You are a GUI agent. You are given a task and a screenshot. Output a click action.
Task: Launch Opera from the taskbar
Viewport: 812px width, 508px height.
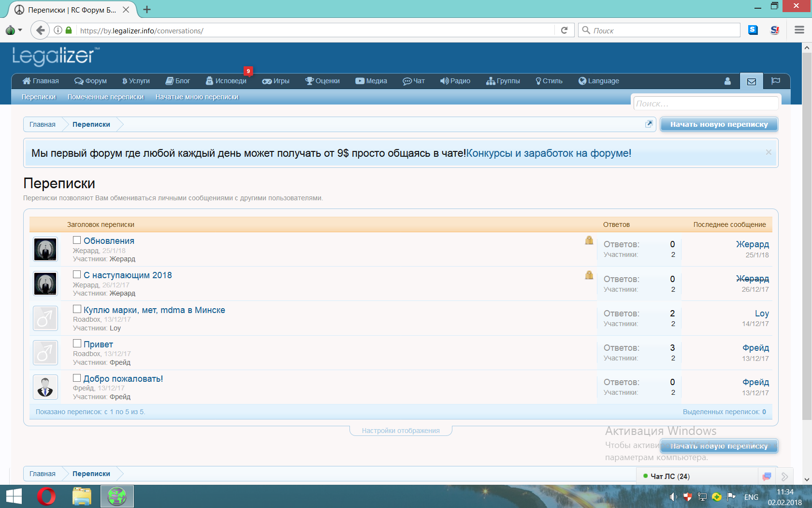point(46,496)
